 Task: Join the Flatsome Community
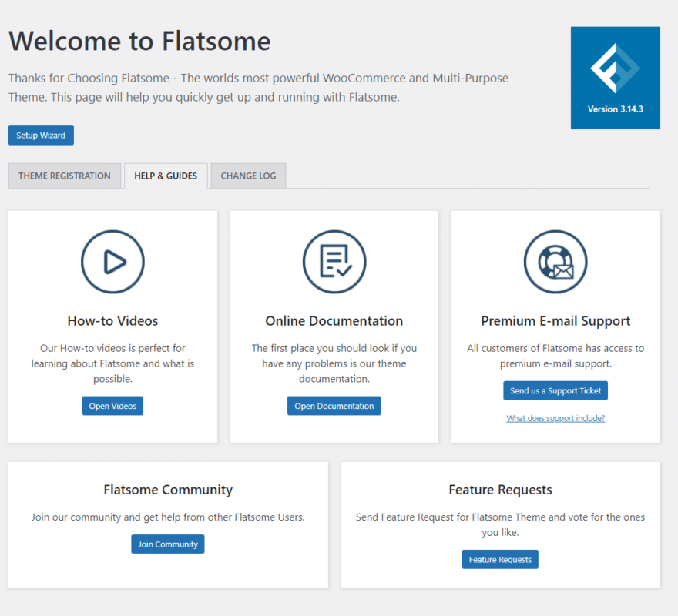coord(167,544)
